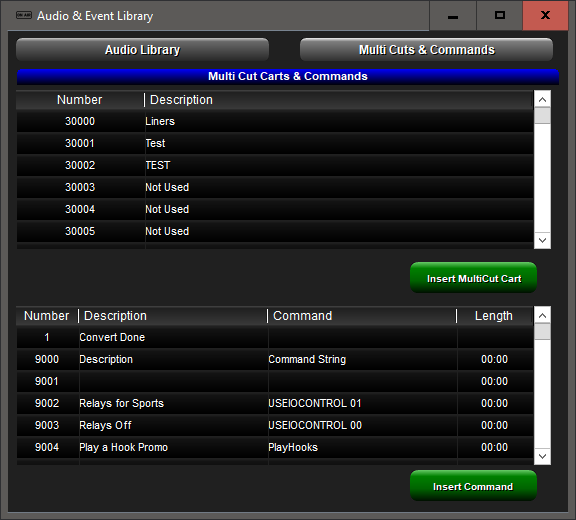Click down arrow of the commands list scrollbar
The width and height of the screenshot is (576, 520).
click(542, 456)
